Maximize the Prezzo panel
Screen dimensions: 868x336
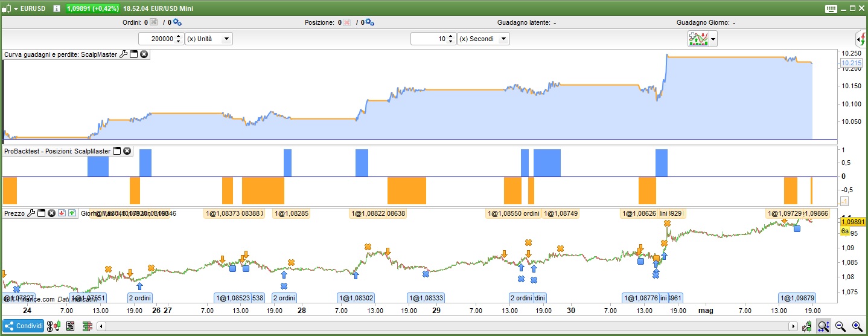click(x=42, y=213)
